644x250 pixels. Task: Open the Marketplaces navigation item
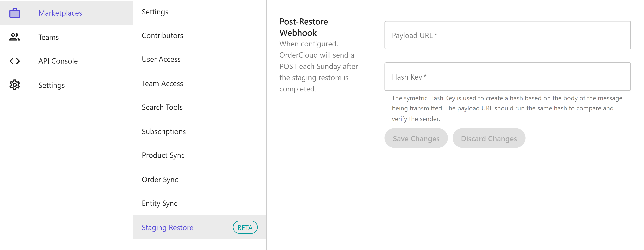[x=66, y=13]
